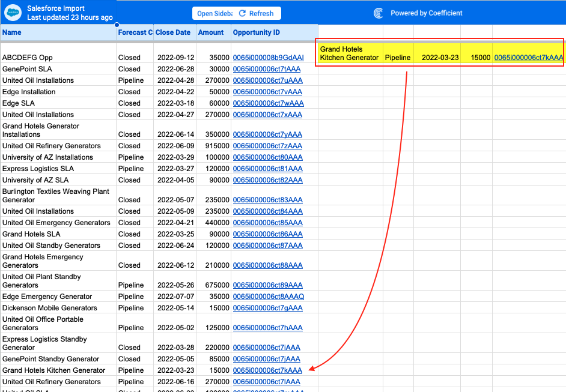The height and width of the screenshot is (392, 566).
Task: Open opportunity link 0065i000006ct7tAAA
Action: 267,69
